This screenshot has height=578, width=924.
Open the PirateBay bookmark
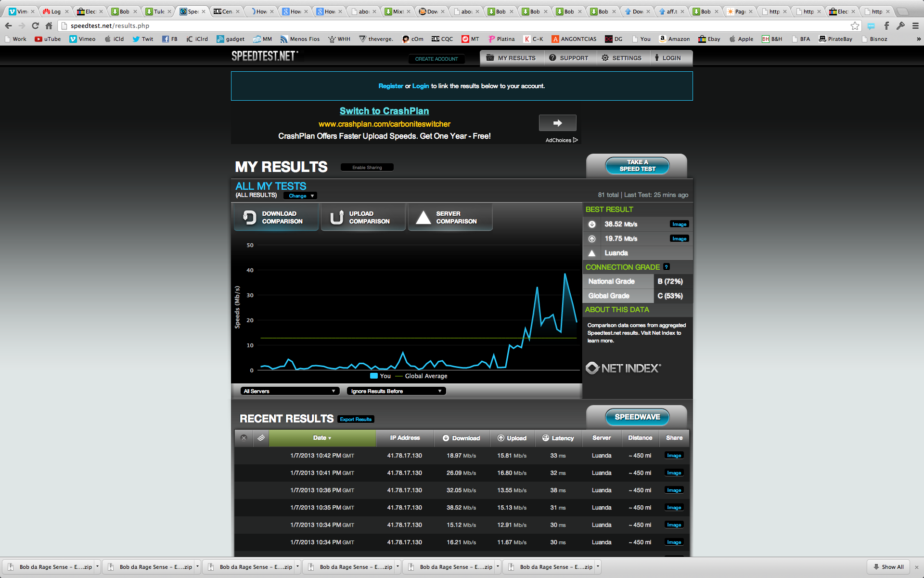click(x=835, y=39)
